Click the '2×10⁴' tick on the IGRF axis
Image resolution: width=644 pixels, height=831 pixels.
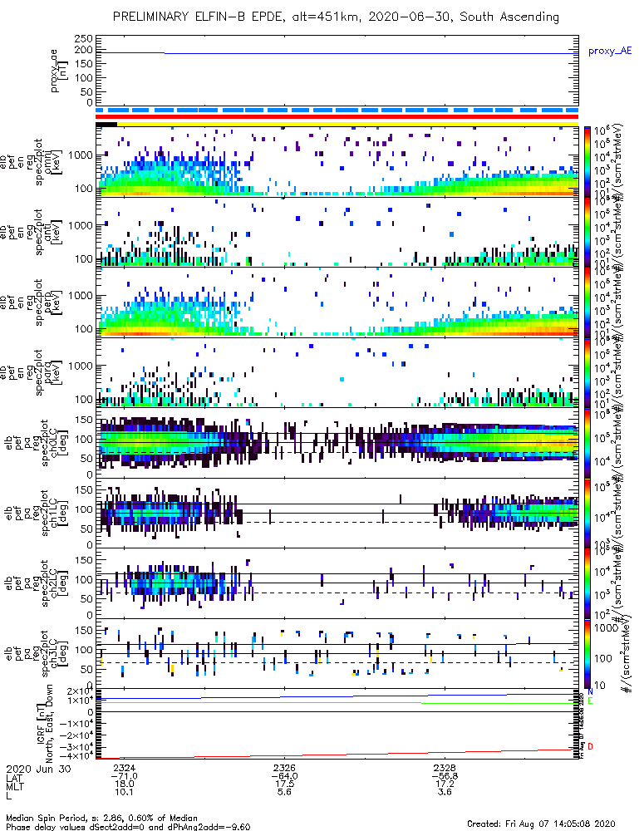[x=80, y=691]
